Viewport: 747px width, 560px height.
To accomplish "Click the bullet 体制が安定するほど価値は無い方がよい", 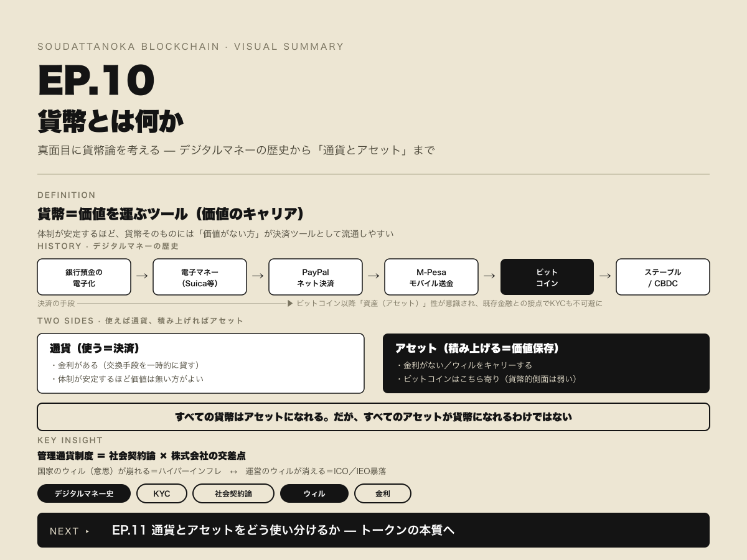I will pyautogui.click(x=126, y=379).
